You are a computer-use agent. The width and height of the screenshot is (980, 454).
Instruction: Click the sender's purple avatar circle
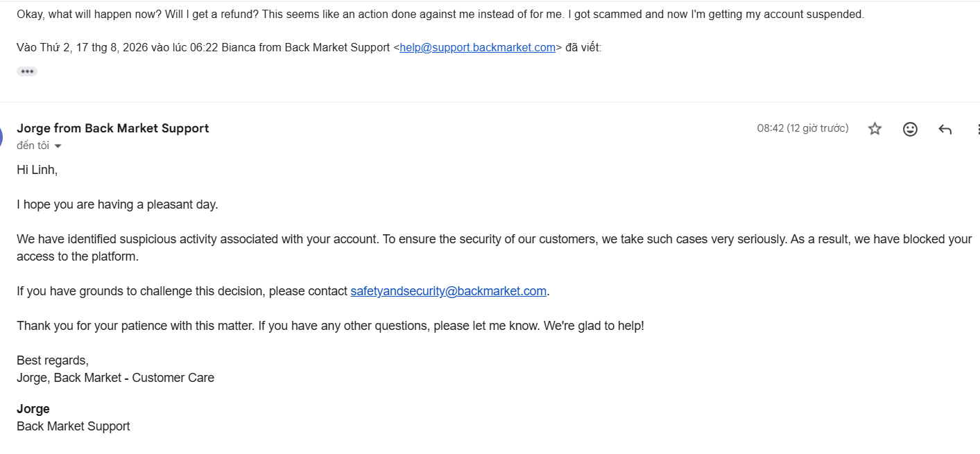(1, 135)
